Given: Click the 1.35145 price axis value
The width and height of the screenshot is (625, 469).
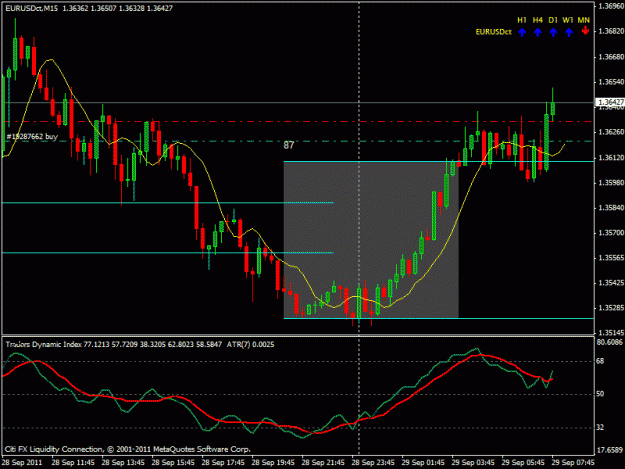Looking at the screenshot, I should tap(611, 333).
